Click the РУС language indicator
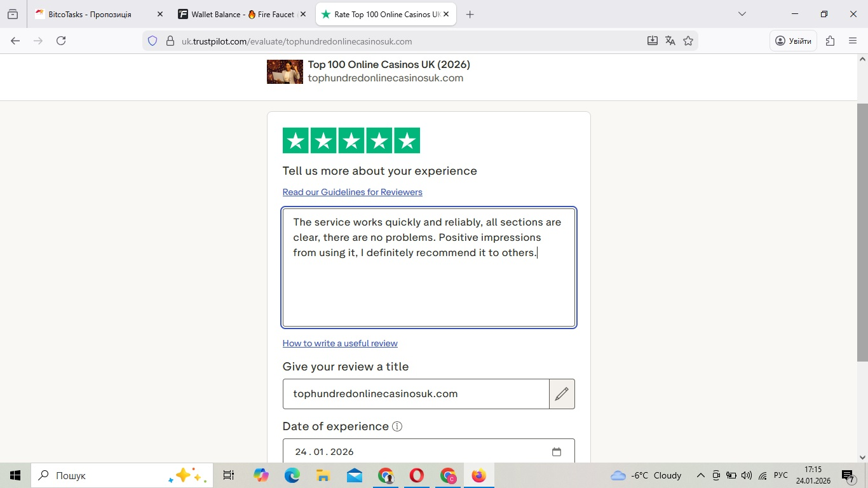868x488 pixels. (x=781, y=475)
